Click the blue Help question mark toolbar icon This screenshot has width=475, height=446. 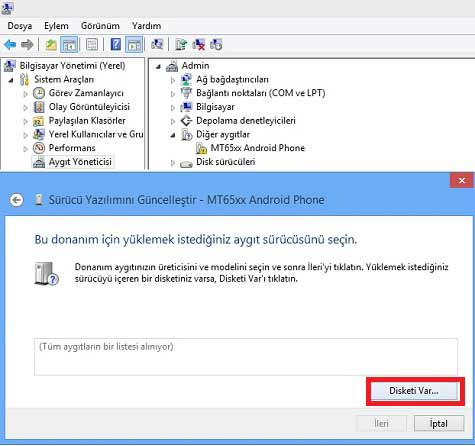[x=115, y=44]
